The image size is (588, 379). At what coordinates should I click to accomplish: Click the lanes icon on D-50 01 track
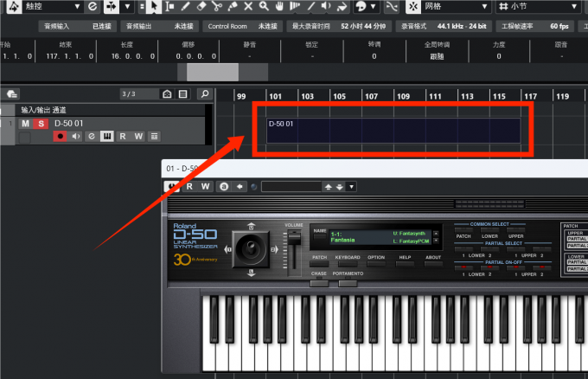[154, 136]
